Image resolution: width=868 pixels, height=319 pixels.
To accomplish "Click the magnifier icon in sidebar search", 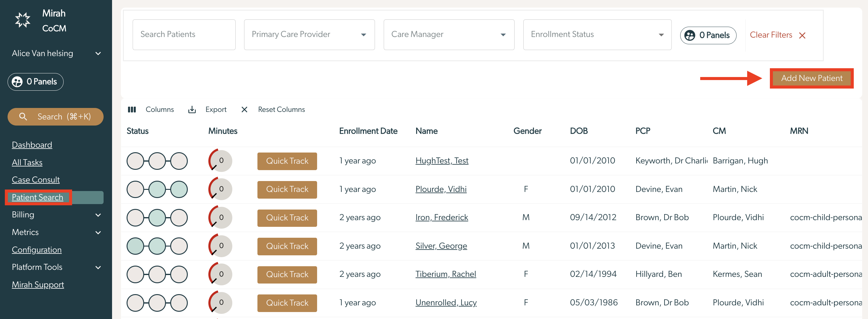I will coord(23,117).
